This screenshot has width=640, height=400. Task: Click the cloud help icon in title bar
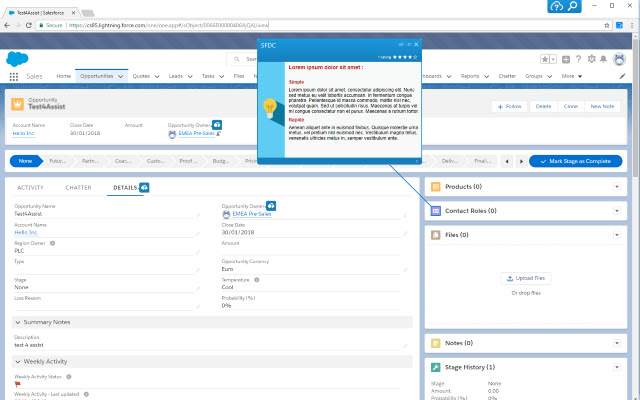point(556,6)
